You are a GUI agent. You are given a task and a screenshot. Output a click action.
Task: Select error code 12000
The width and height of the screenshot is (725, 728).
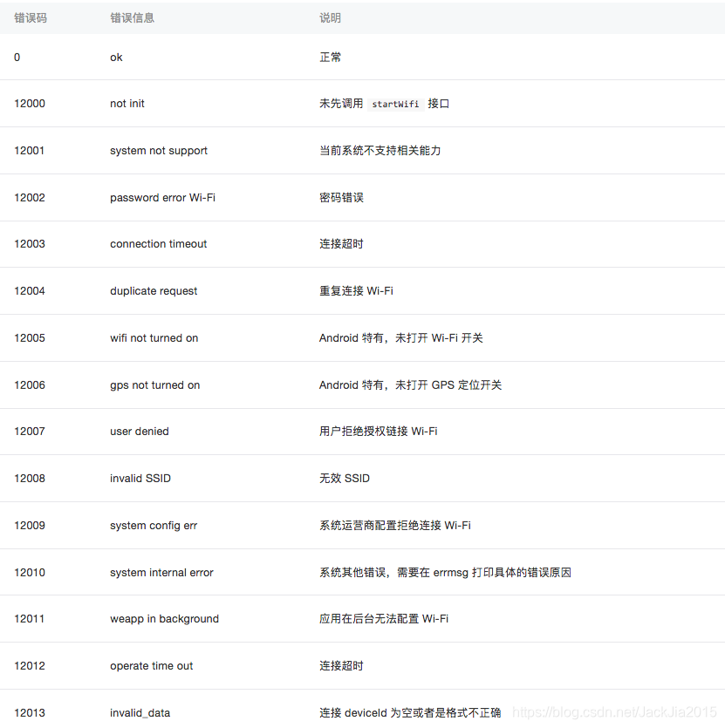click(x=30, y=104)
